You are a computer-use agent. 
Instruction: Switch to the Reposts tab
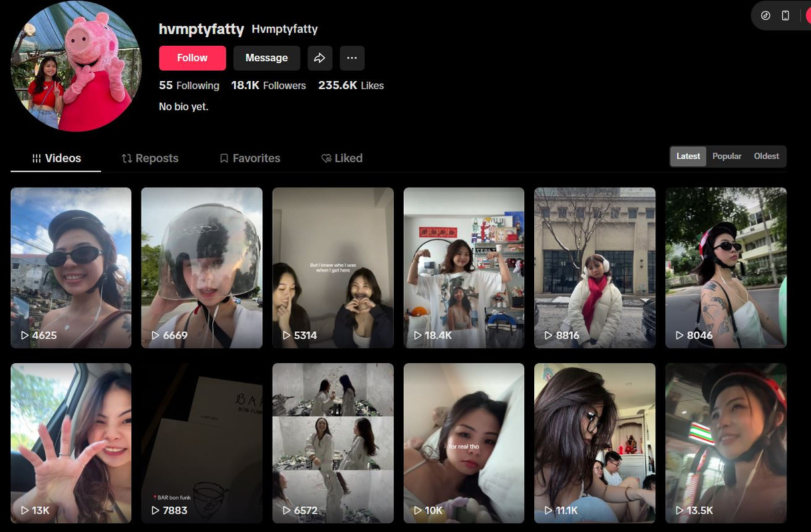[x=150, y=158]
